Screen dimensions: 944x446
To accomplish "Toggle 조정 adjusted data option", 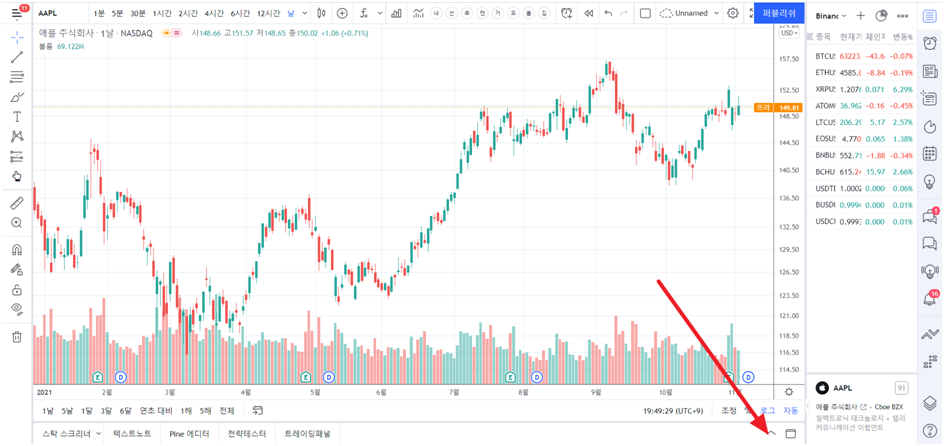I will [729, 410].
